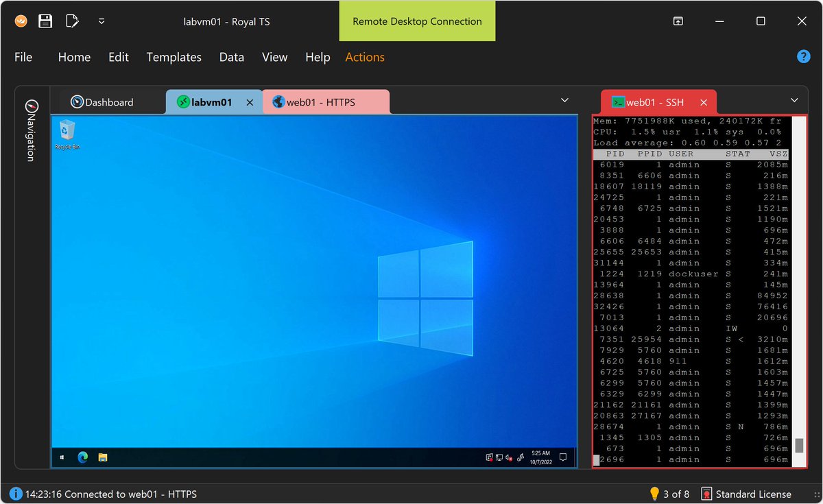Click the terminal row with PID 28674
The width and height of the screenshot is (823, 504).
691,427
